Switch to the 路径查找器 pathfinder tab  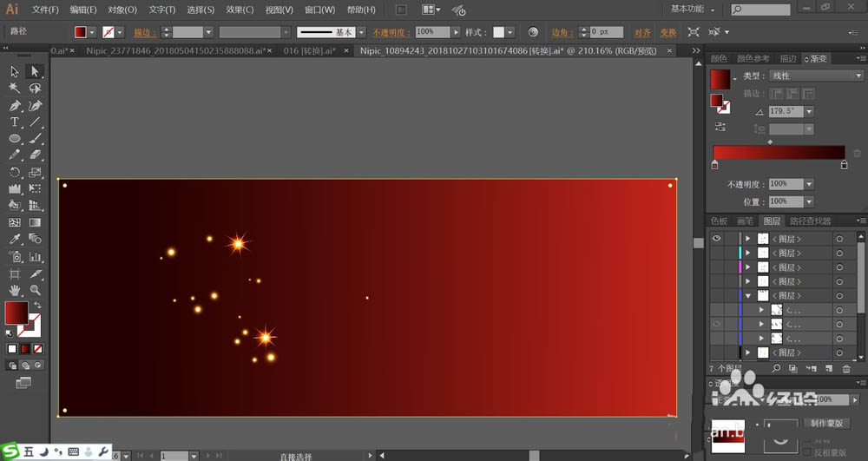(810, 221)
